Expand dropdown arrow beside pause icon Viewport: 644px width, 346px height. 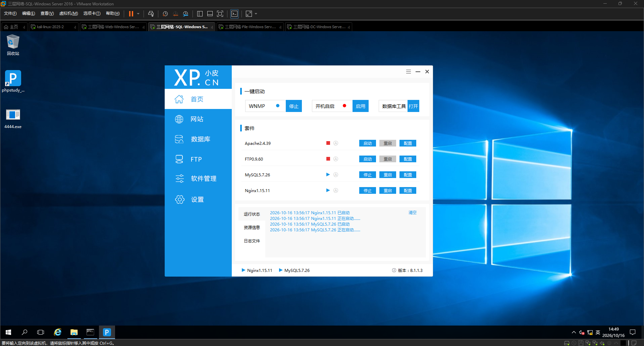(138, 14)
